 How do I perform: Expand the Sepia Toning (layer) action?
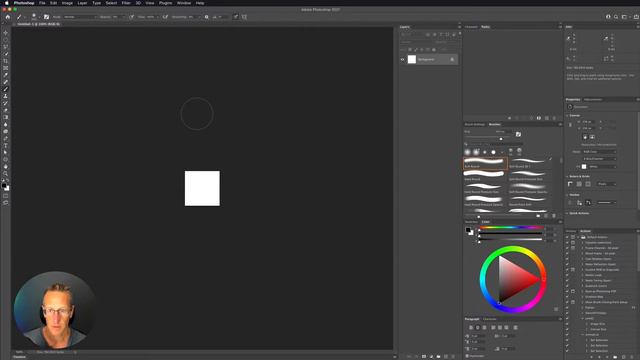(x=582, y=280)
